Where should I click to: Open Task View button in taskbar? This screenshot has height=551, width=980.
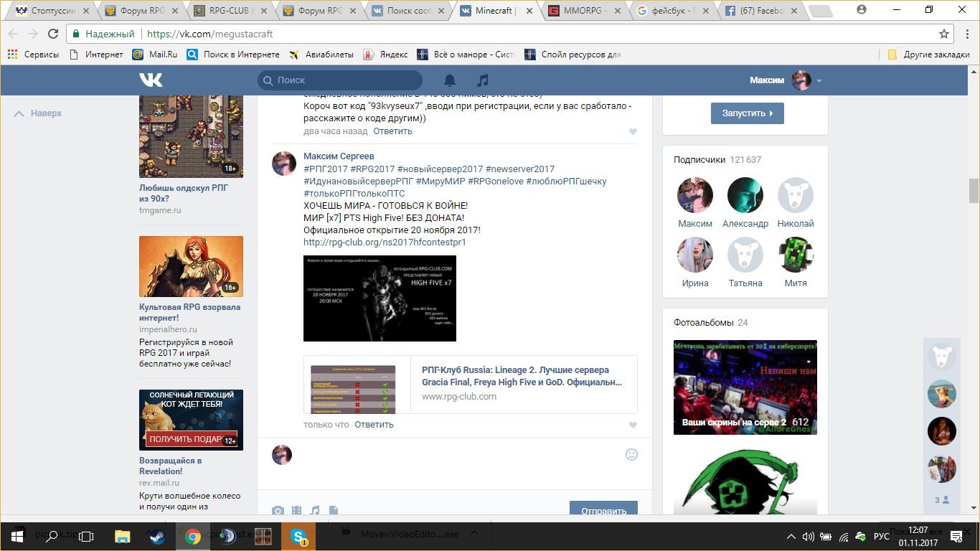[87, 536]
